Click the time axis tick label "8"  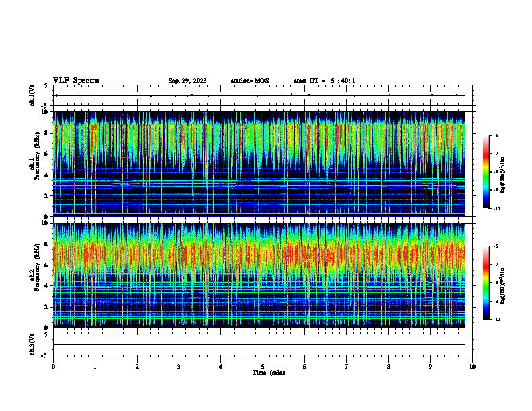(x=388, y=367)
